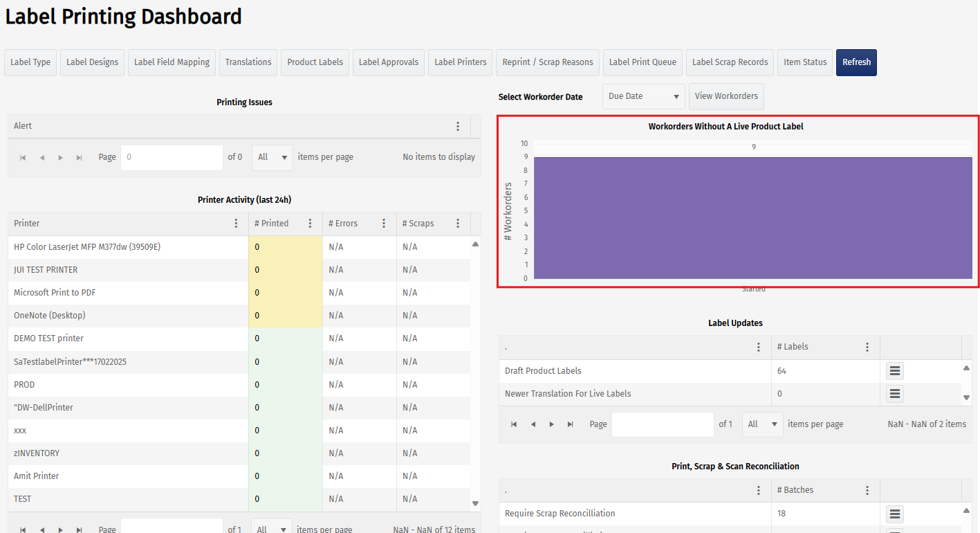Click the Printer column header text

[x=27, y=224]
